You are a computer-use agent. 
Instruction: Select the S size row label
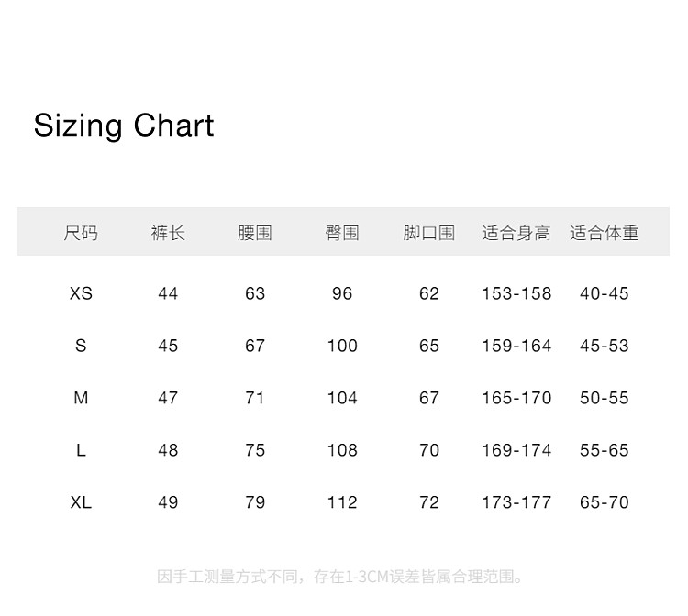click(x=81, y=346)
